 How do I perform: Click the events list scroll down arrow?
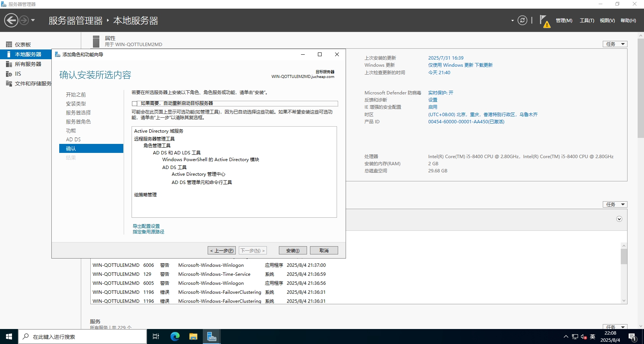pos(624,301)
